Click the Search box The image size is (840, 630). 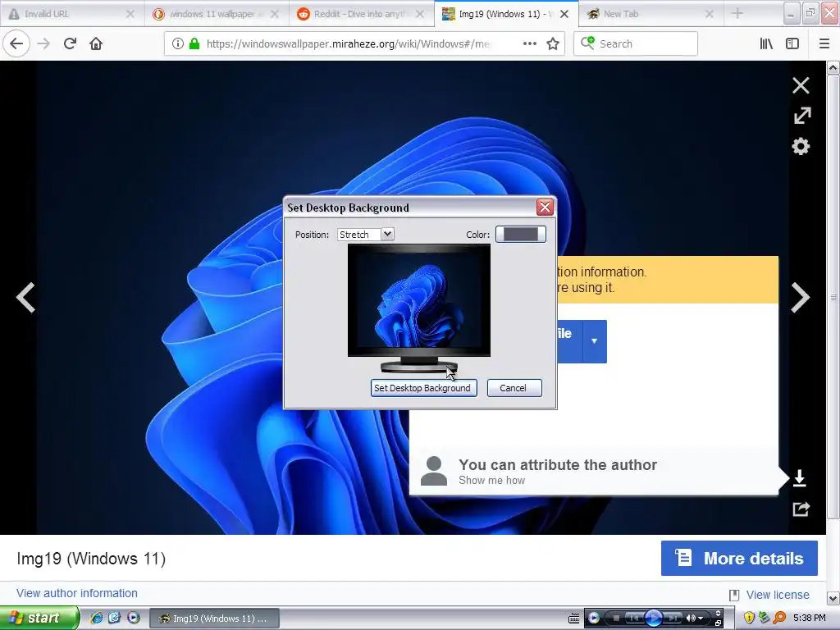(x=636, y=43)
